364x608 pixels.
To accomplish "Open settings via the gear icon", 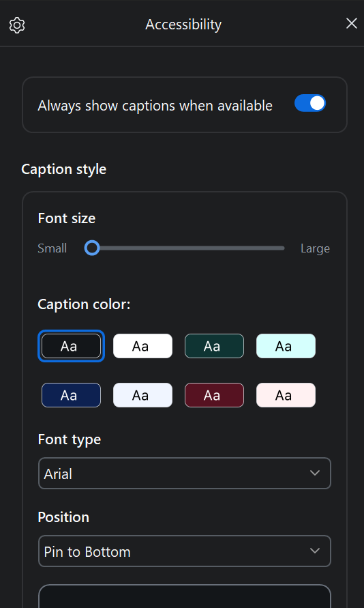I will point(17,25).
